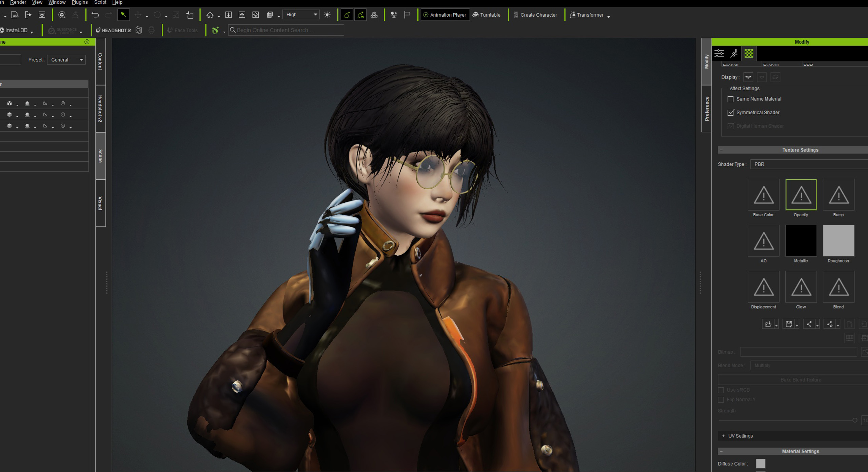Open the Plugins menu
The height and width of the screenshot is (472, 868).
[x=79, y=2]
